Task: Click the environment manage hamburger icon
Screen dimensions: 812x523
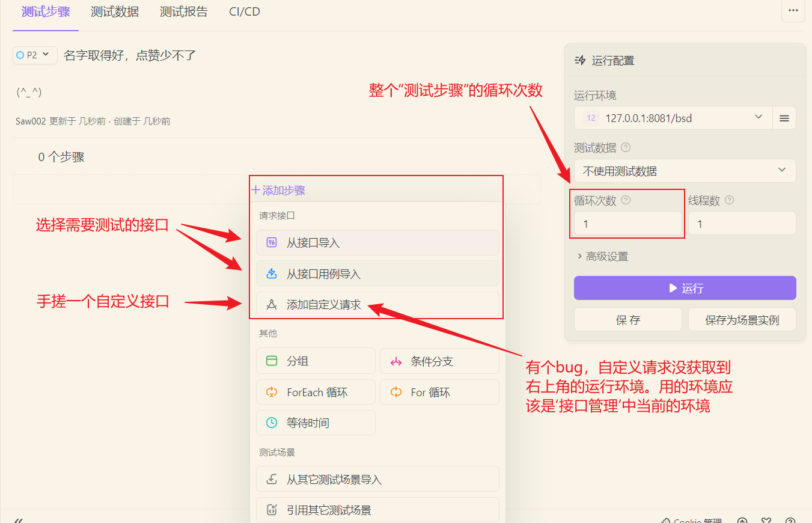Action: [x=784, y=118]
